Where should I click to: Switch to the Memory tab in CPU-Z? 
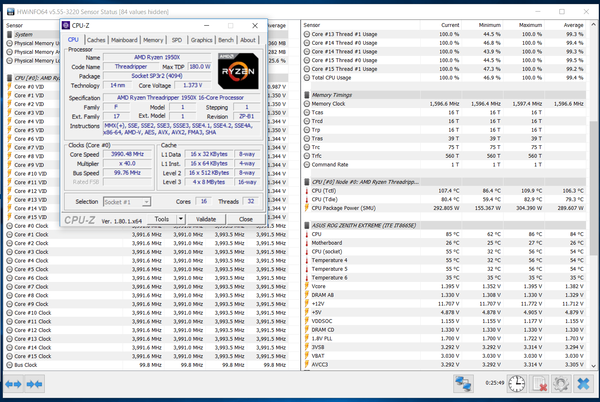point(153,40)
